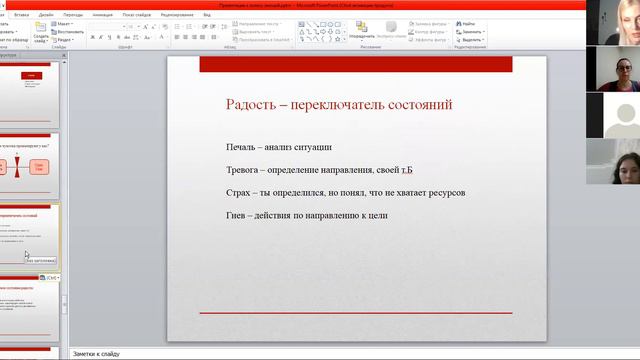Open the line spacing options
640x360 pixels.
[x=224, y=27]
